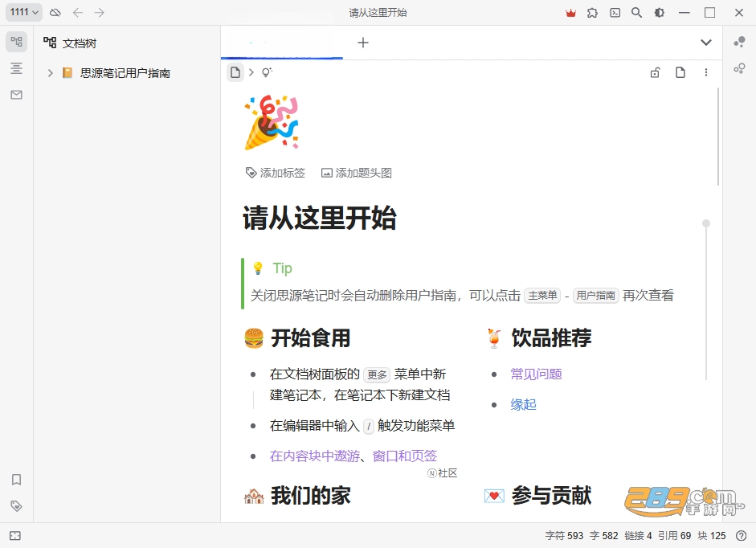Open the 在内容块中遨游 link
756x548 pixels.
coord(315,456)
